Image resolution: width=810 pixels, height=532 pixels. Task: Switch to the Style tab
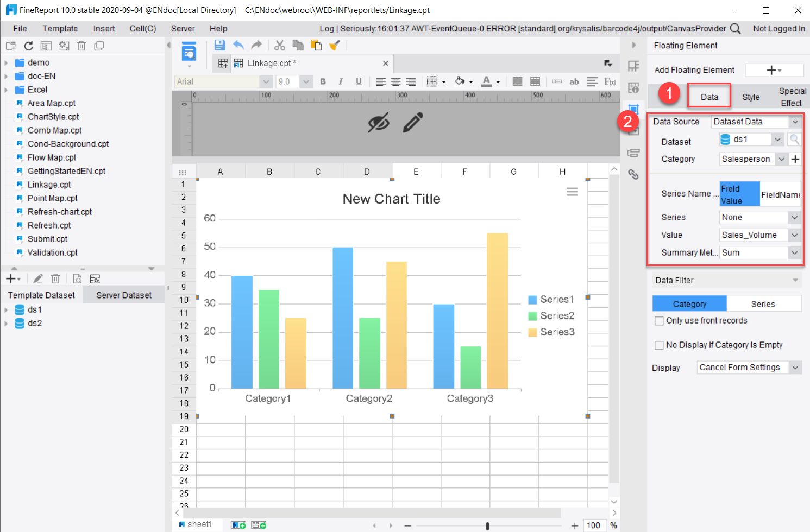(x=750, y=96)
